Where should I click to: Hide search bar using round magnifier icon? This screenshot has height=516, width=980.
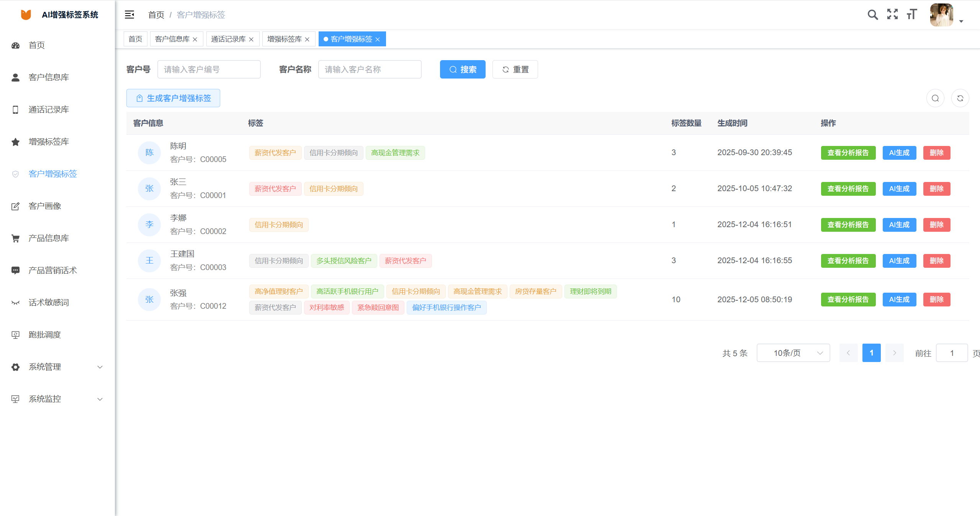935,98
